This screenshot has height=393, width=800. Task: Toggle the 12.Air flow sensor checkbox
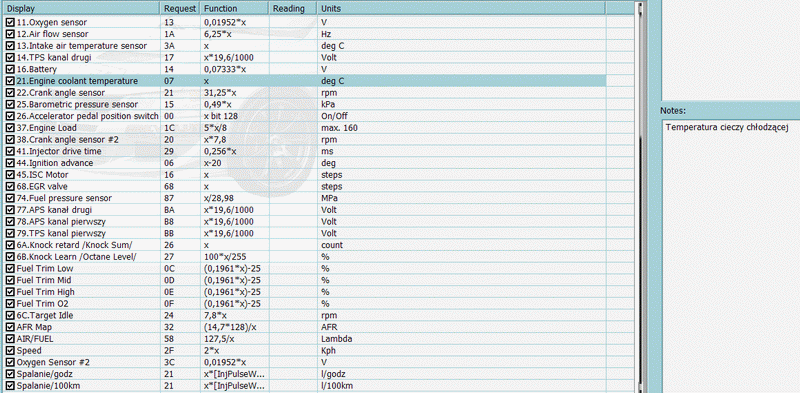[10, 34]
